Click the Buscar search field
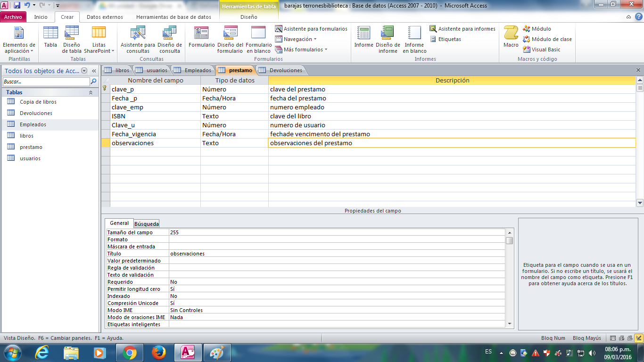 (x=46, y=82)
